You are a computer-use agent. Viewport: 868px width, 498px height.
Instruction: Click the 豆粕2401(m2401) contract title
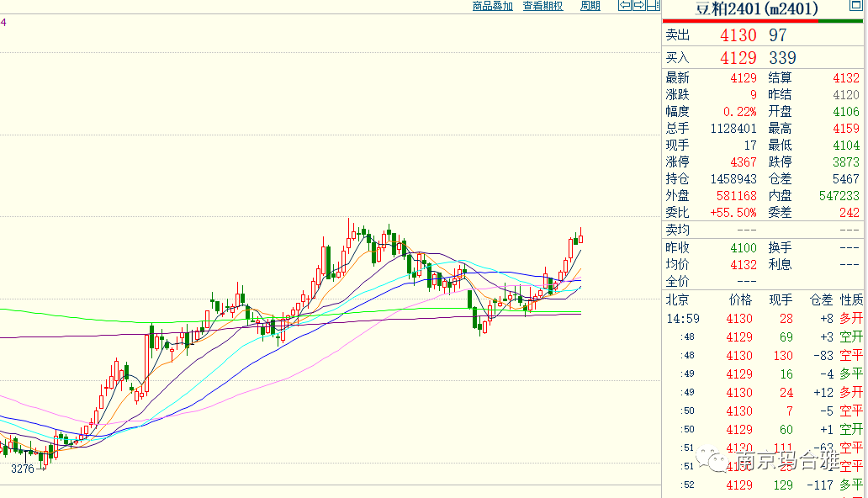click(x=757, y=9)
